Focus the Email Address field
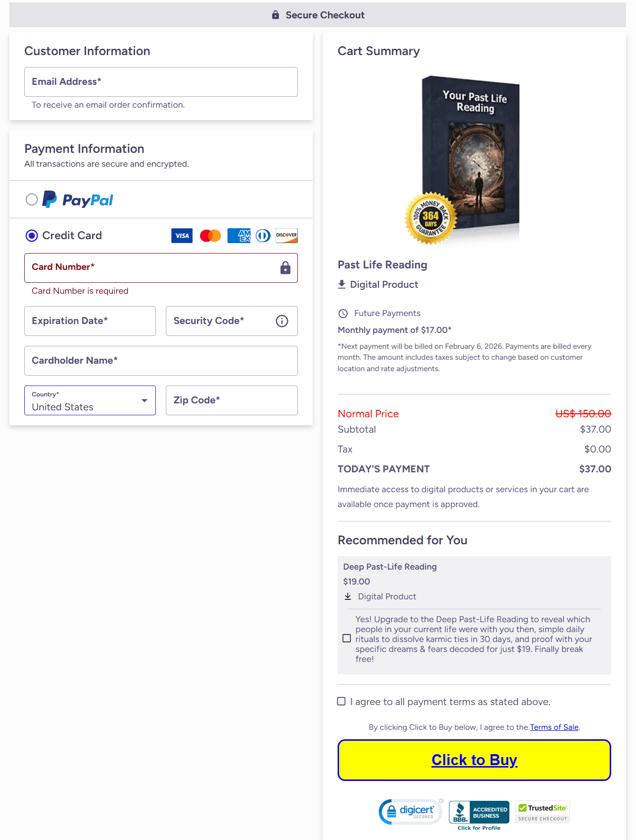This screenshot has height=840, width=636. pyautogui.click(x=161, y=82)
